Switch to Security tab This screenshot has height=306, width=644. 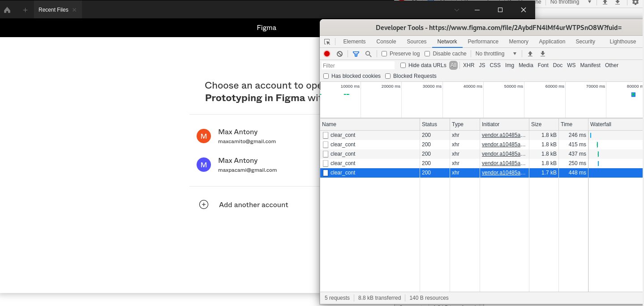[x=585, y=42]
